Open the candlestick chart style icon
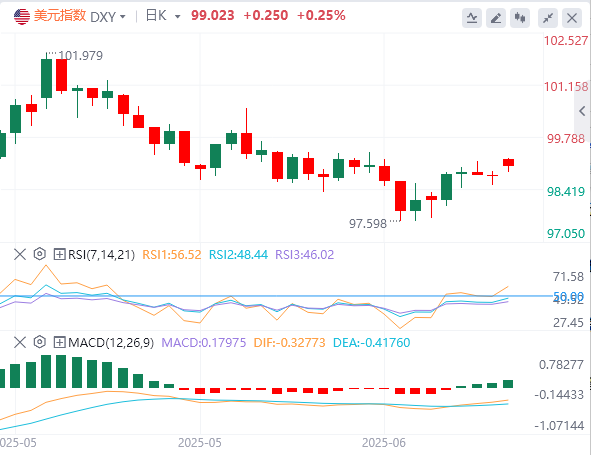 520,18
